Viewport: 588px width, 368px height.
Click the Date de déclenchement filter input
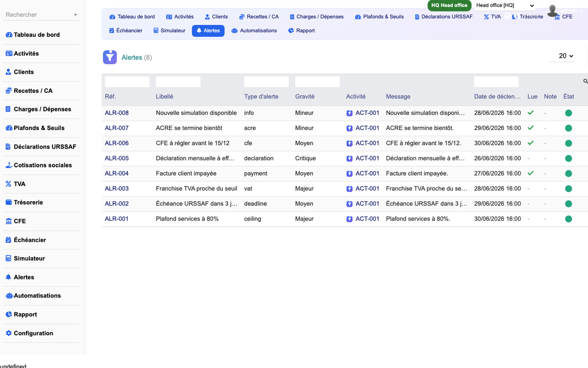coord(496,82)
